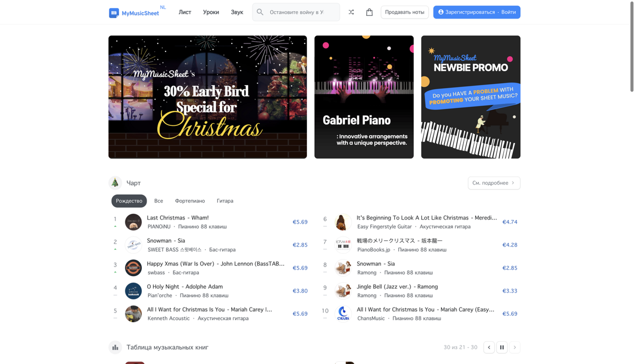The image size is (635, 364).
Task: Open the Лист menu
Action: click(185, 12)
